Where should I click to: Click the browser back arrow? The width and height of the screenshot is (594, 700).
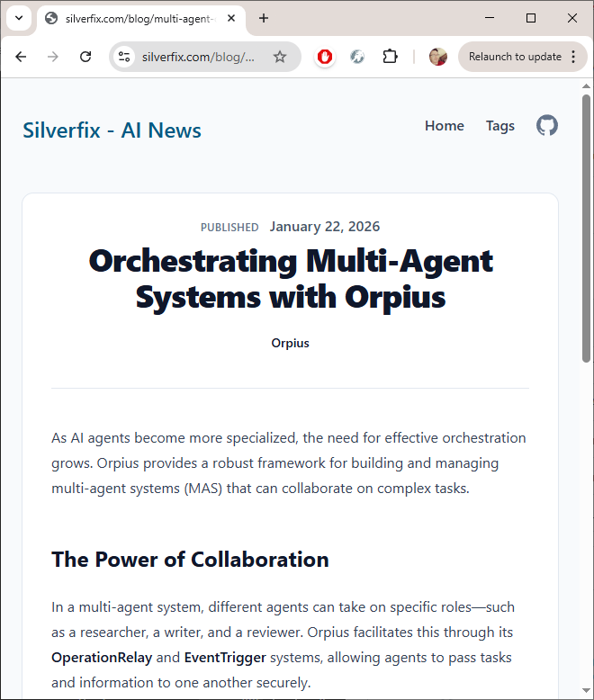point(21,57)
